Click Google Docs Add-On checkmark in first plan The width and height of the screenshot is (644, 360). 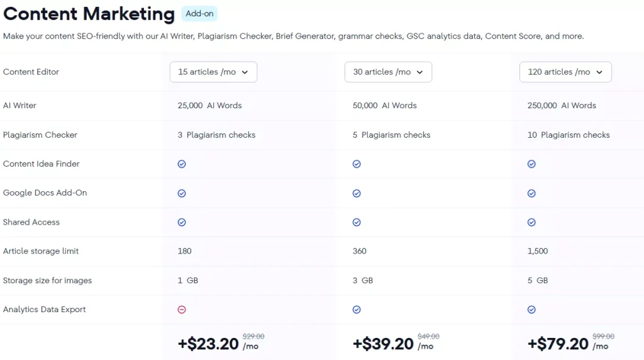pyautogui.click(x=182, y=193)
